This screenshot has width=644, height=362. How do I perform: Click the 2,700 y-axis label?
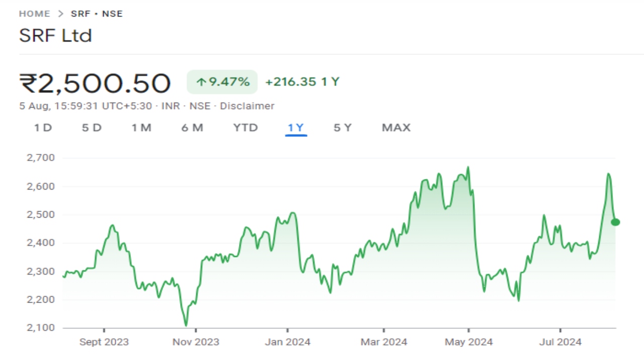coord(40,158)
